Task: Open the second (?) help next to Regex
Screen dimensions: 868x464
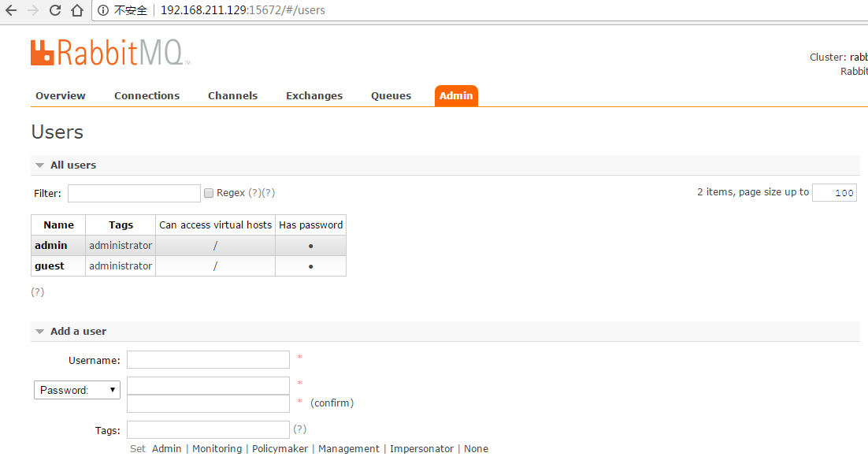Action: [269, 193]
